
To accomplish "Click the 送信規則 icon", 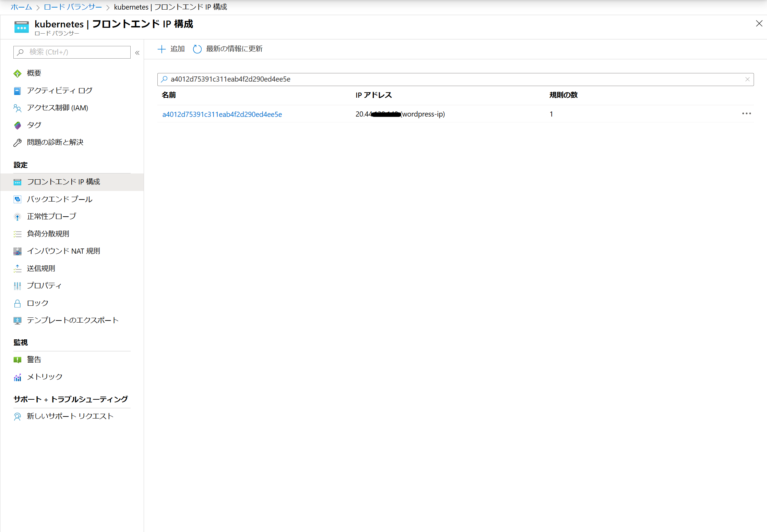I will click(17, 268).
